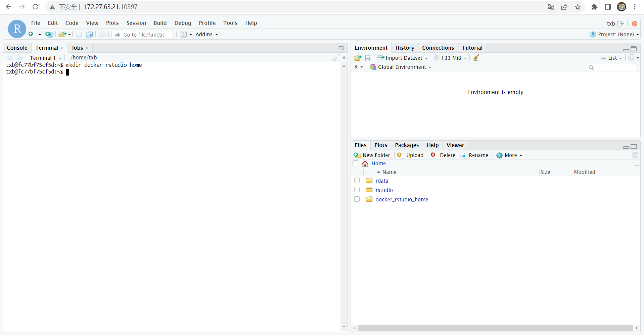Click the Save workspace disk icon in Environment
The image size is (644, 335).
click(368, 58)
